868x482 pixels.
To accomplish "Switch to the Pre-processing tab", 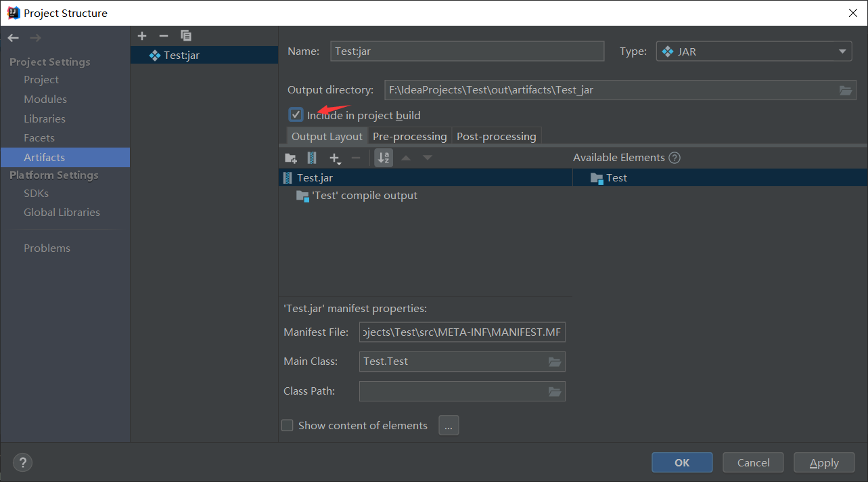I will (410, 136).
